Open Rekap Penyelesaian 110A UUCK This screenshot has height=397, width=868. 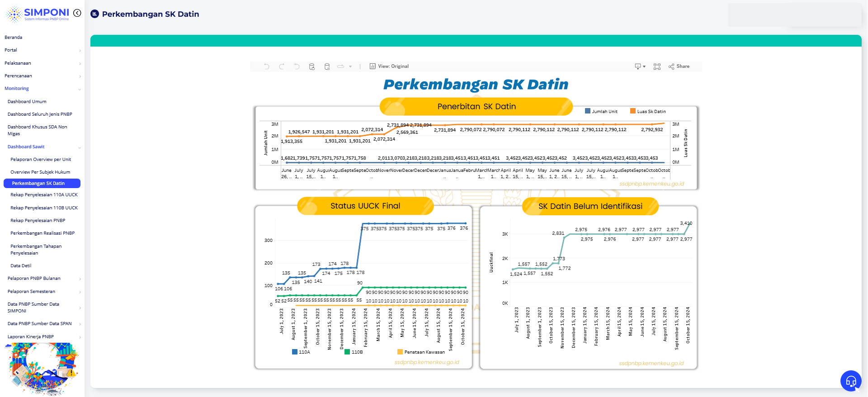tap(44, 195)
